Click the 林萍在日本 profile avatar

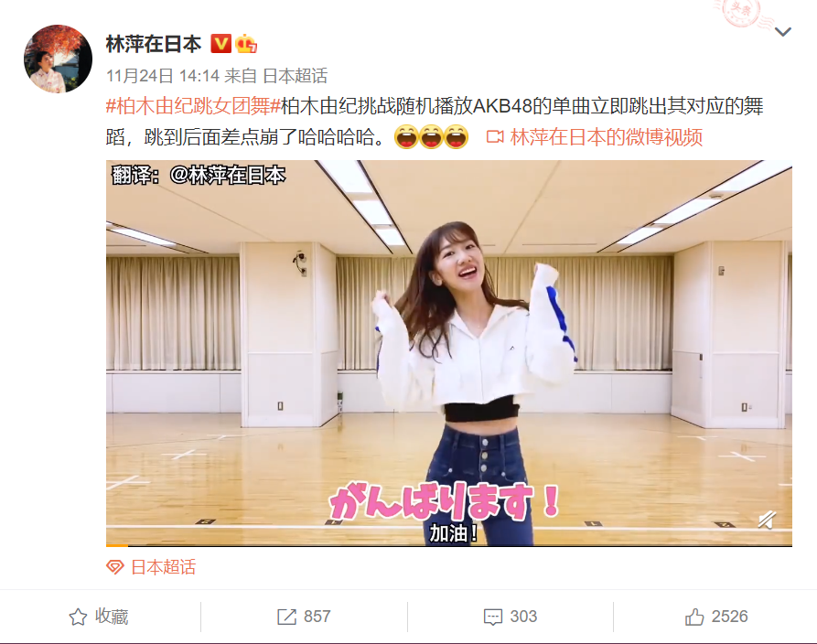(x=58, y=59)
